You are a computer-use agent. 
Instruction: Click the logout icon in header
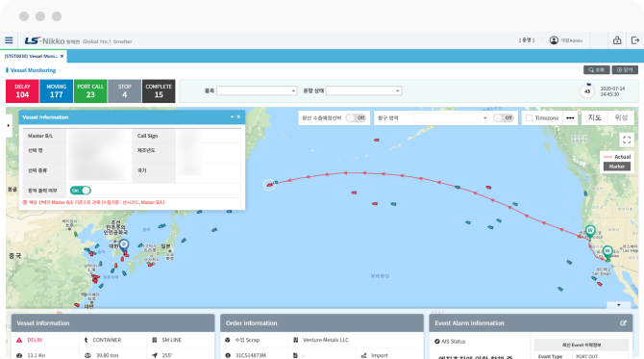635,40
